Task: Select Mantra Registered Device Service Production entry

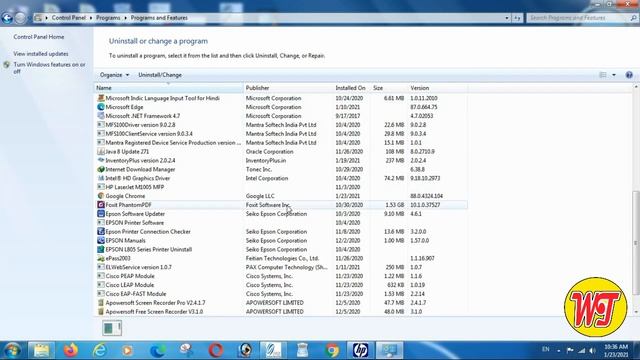Action: pyautogui.click(x=281, y=143)
